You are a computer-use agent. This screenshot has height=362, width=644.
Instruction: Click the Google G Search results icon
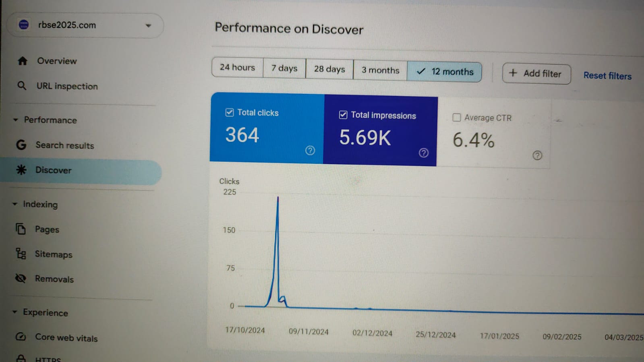pos(21,145)
